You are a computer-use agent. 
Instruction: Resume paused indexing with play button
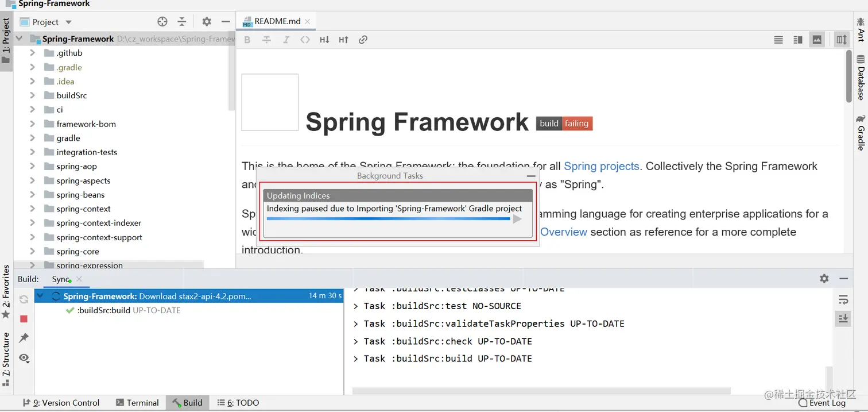[517, 219]
